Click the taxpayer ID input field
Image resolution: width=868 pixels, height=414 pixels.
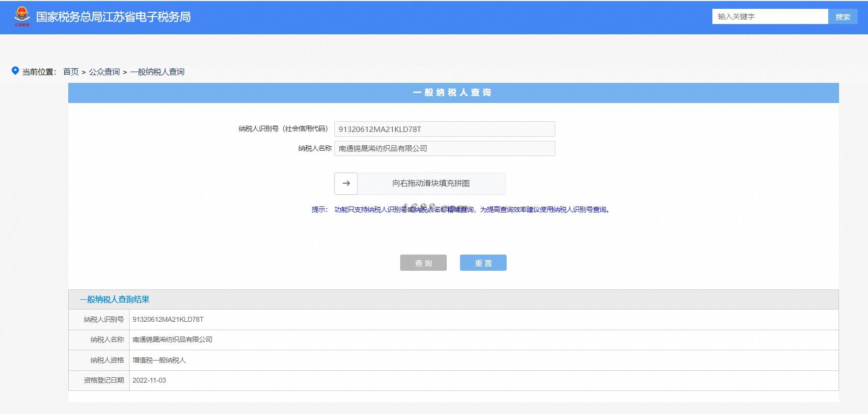coord(445,129)
